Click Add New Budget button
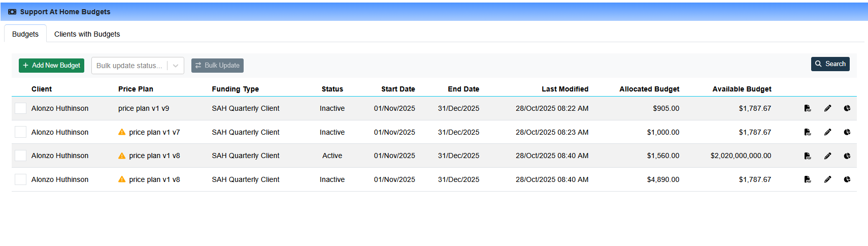This screenshot has height=246, width=868. 51,66
